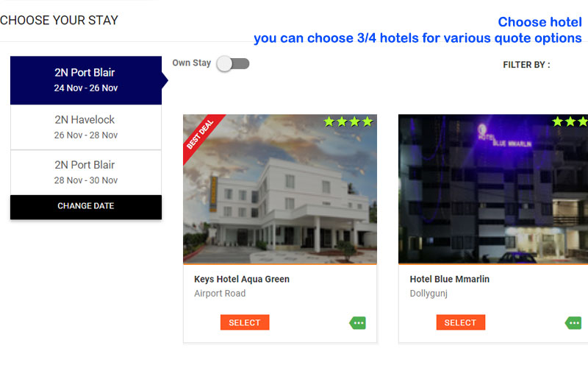Image resolution: width=588 pixels, height=368 pixels.
Task: Open green tag icon on Hotel Blue Mmarlin card
Action: pyautogui.click(x=573, y=323)
